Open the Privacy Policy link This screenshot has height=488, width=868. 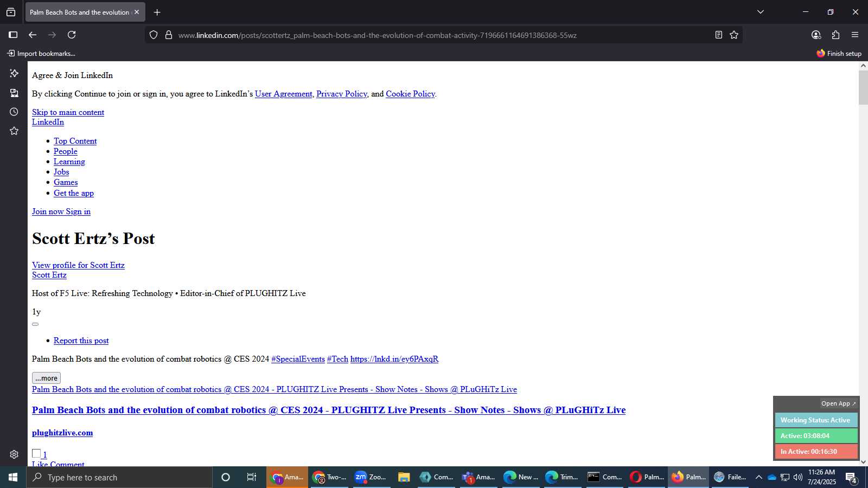(342, 94)
